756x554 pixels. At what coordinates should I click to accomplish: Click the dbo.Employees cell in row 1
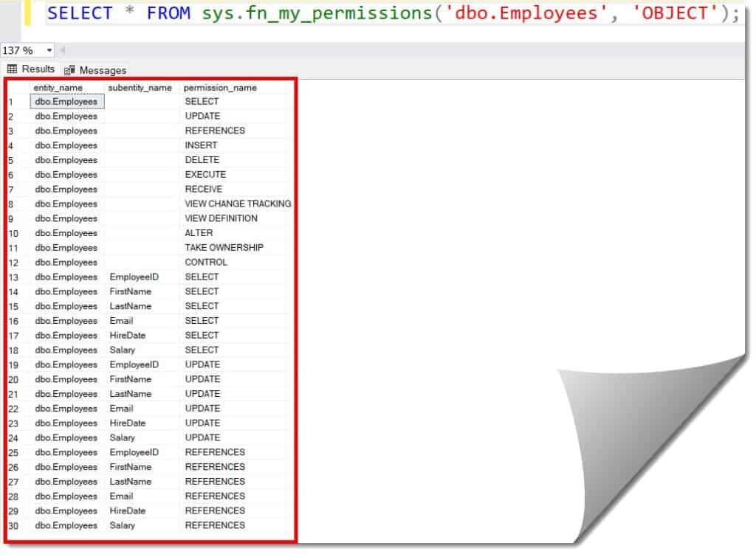[66, 101]
